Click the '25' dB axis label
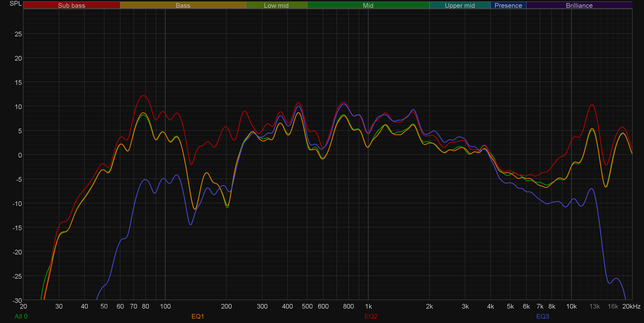644x323 pixels. 18,34
